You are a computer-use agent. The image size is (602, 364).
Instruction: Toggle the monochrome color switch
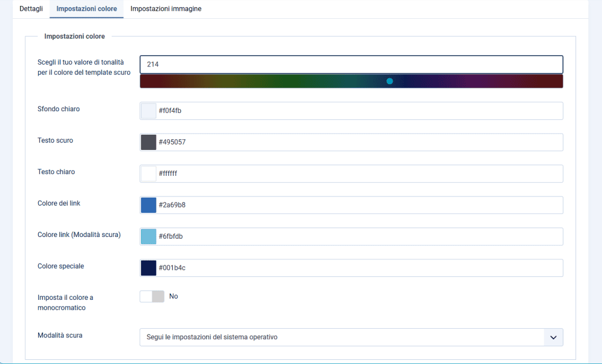pyautogui.click(x=152, y=297)
